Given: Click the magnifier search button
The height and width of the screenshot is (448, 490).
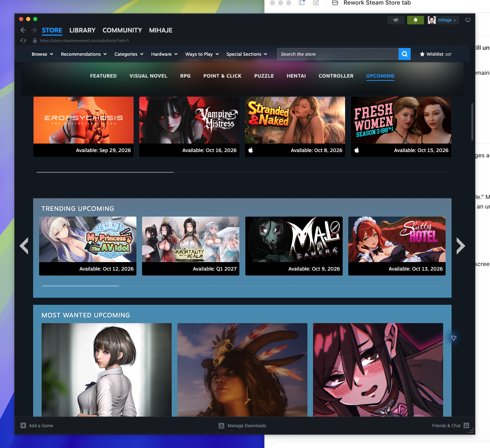Looking at the screenshot, I should [x=405, y=54].
